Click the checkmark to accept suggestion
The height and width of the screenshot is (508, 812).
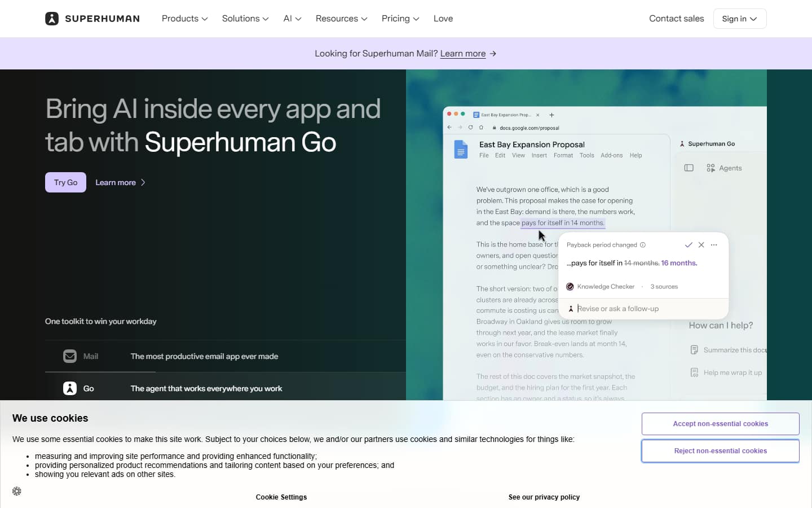click(x=689, y=245)
